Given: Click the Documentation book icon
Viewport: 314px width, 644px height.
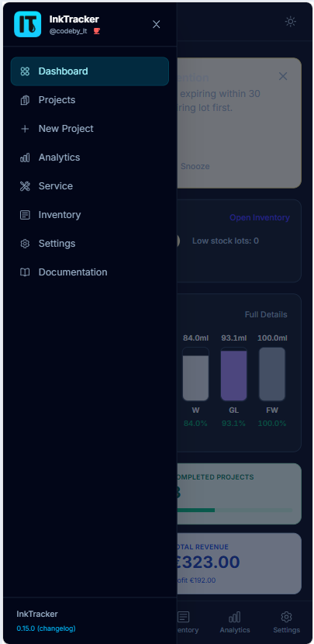Looking at the screenshot, I should pyautogui.click(x=25, y=272).
